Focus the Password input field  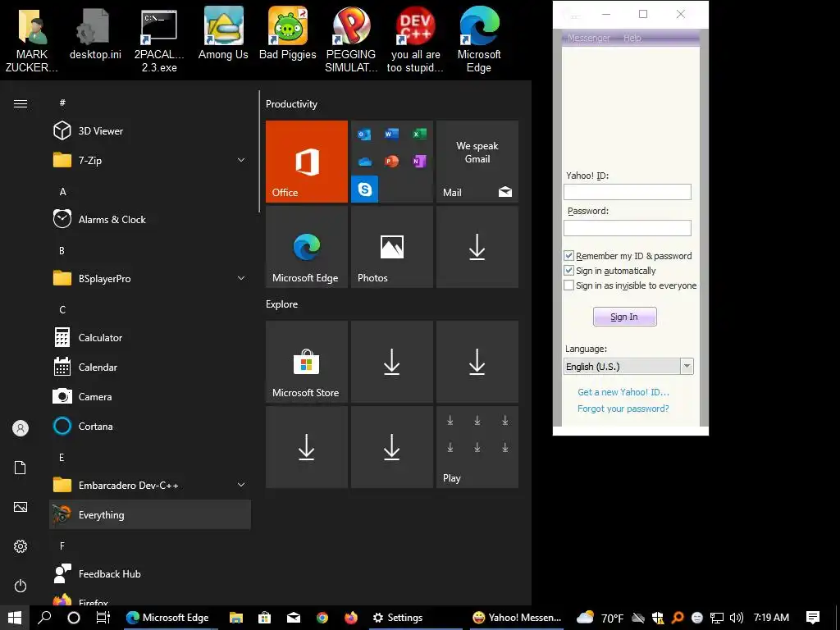pos(628,228)
